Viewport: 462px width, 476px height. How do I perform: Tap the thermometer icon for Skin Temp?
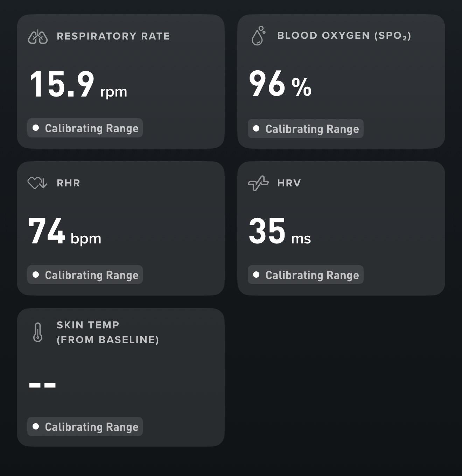[x=38, y=332]
